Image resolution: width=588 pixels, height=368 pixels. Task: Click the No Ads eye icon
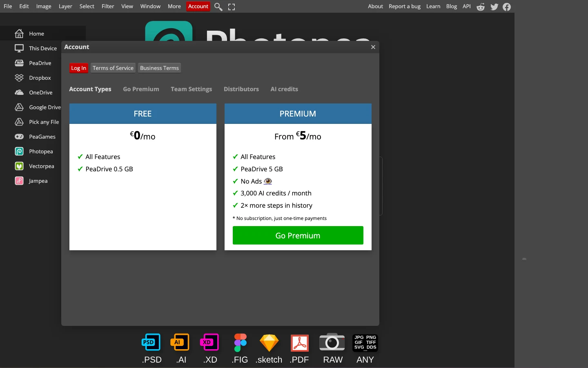pos(268,181)
